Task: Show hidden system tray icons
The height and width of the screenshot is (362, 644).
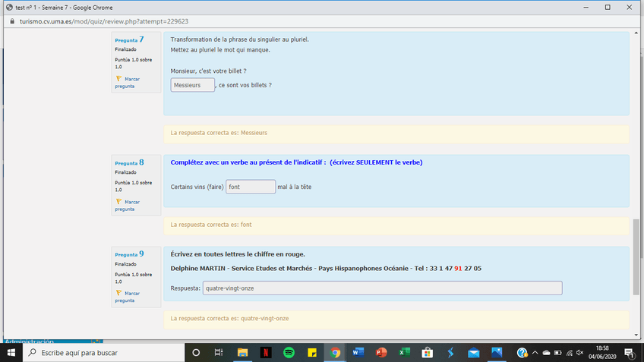Action: pos(535,353)
